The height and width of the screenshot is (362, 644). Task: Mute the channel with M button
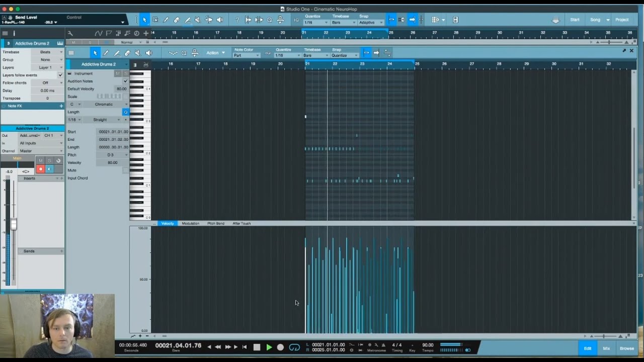41,160
